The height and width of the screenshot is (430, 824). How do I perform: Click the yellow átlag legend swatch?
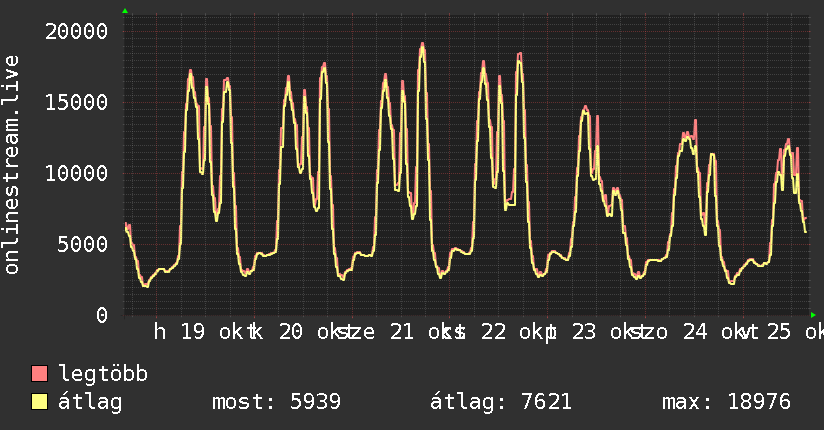39,402
